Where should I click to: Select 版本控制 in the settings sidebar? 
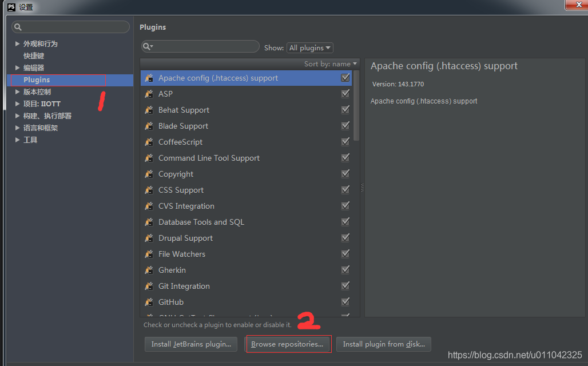click(x=37, y=91)
